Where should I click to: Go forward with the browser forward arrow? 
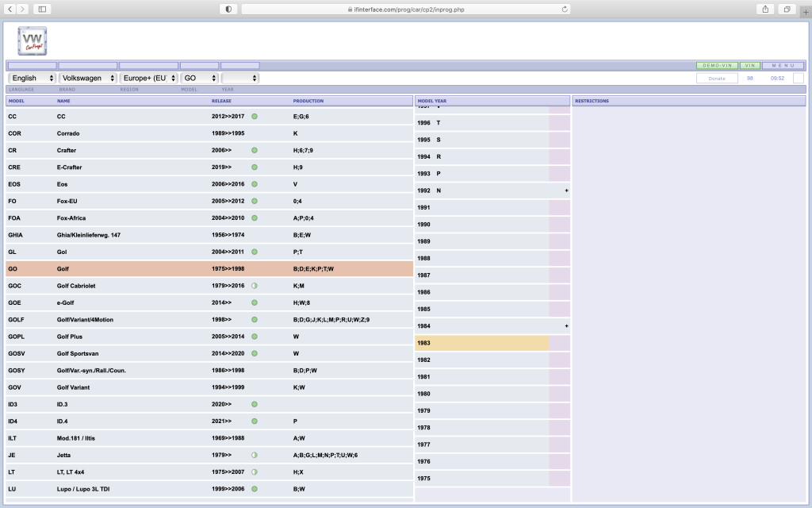22,9
